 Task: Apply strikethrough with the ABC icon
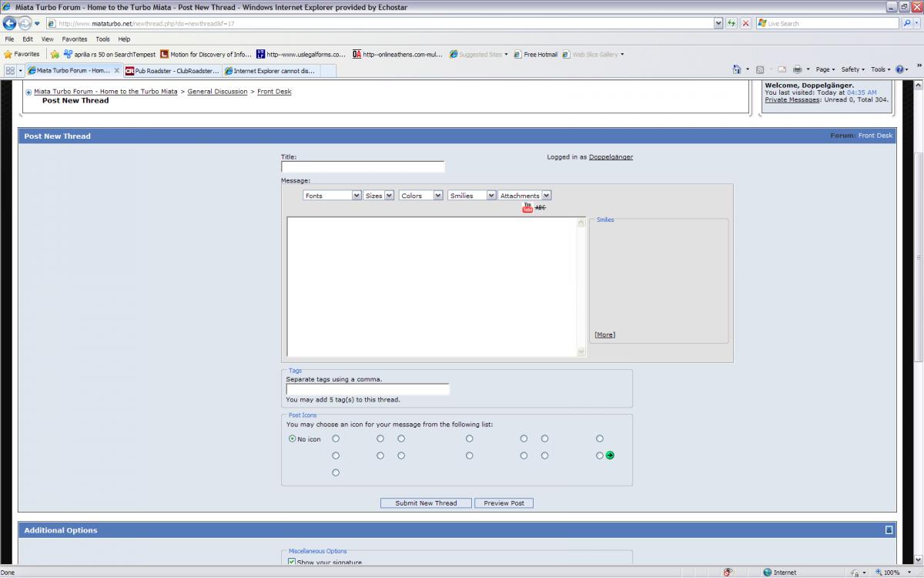point(541,207)
